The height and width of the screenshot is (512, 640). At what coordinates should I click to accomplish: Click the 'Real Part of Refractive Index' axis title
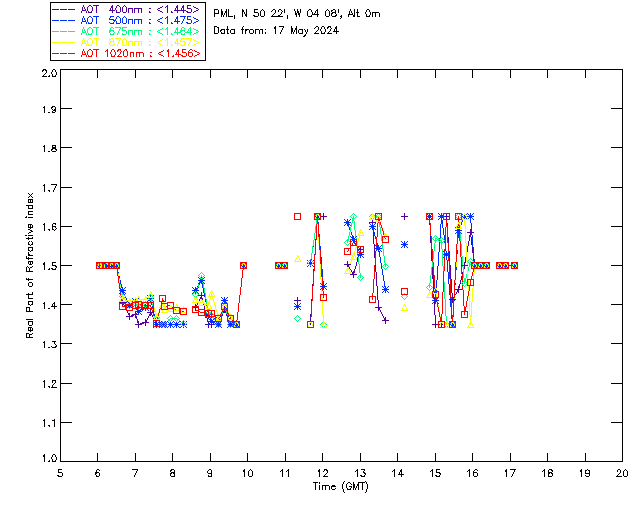coord(29,266)
